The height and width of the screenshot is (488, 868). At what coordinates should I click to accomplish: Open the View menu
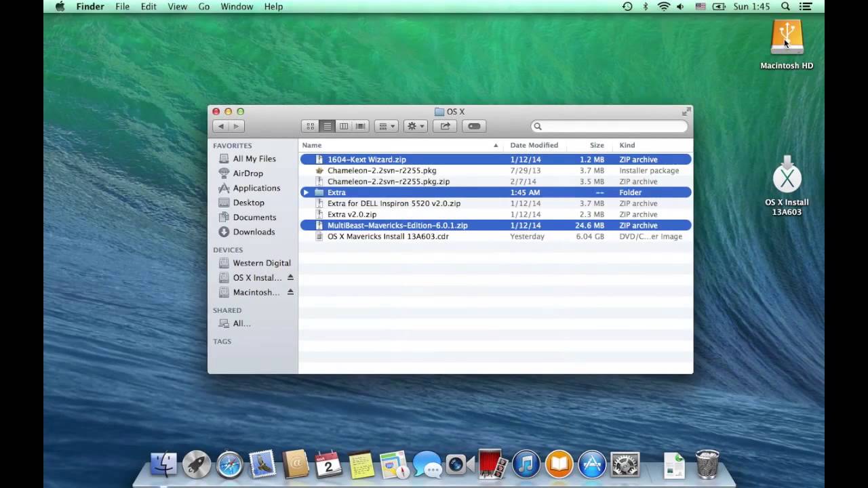click(177, 7)
